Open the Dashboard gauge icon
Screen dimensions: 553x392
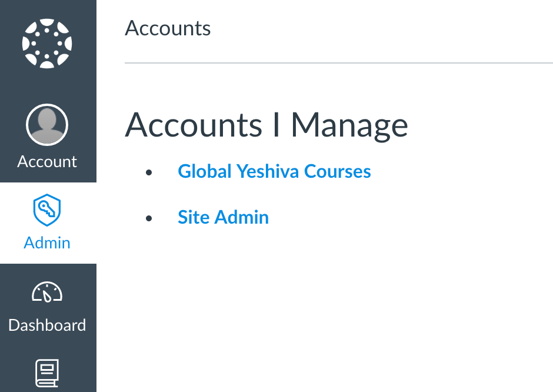(x=47, y=293)
